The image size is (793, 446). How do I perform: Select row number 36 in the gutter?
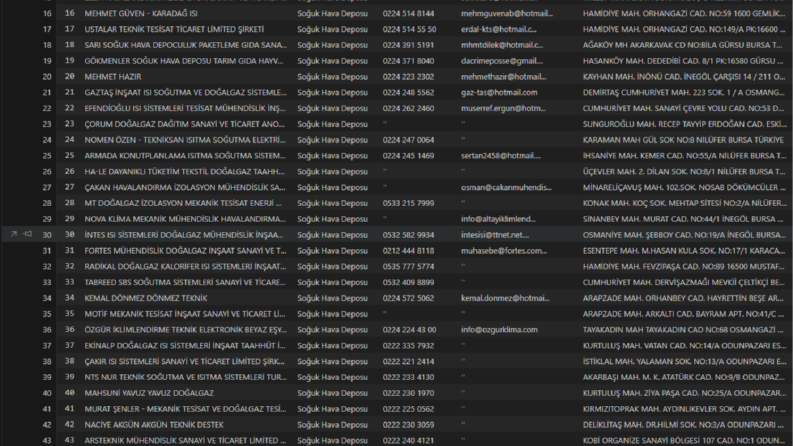point(47,330)
